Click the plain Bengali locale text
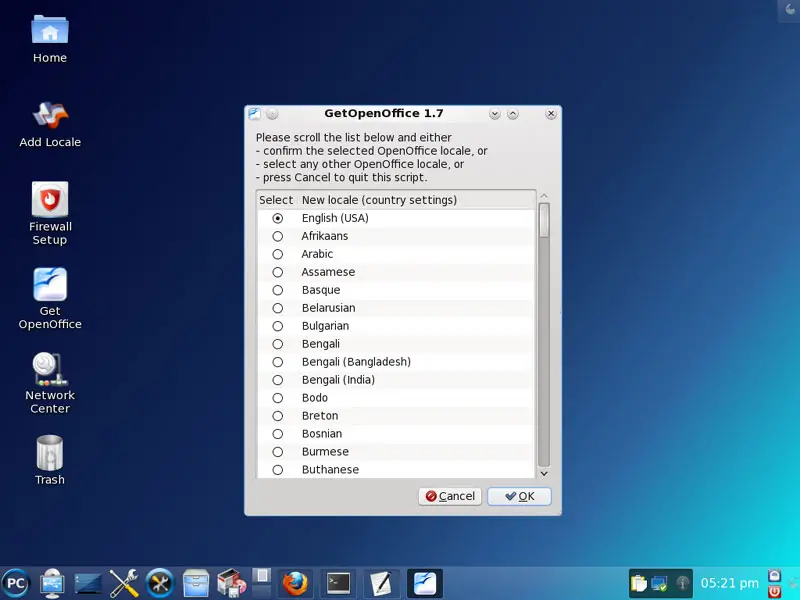This screenshot has height=600, width=800. 321,344
